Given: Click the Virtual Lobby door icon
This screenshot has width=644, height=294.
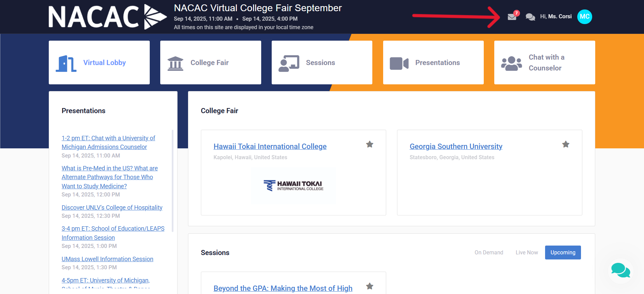Looking at the screenshot, I should [x=66, y=63].
